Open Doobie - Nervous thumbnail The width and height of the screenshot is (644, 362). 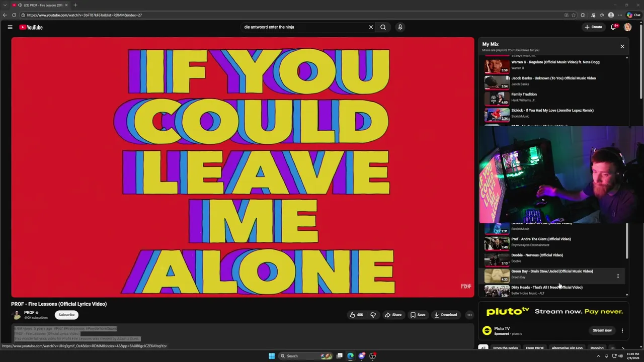click(x=497, y=259)
